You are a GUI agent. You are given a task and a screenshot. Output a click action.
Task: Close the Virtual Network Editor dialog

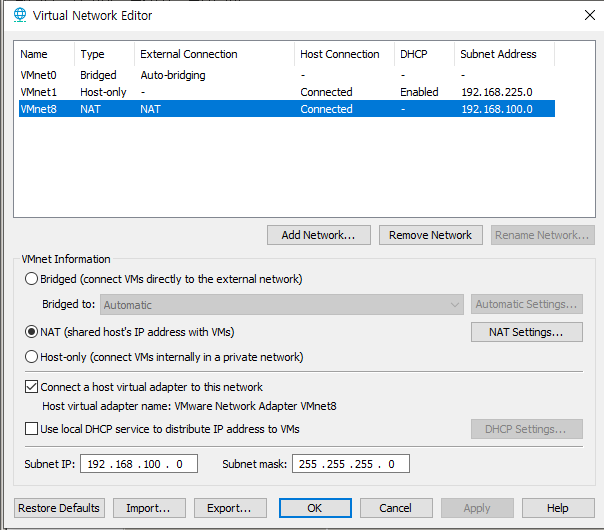click(x=589, y=15)
